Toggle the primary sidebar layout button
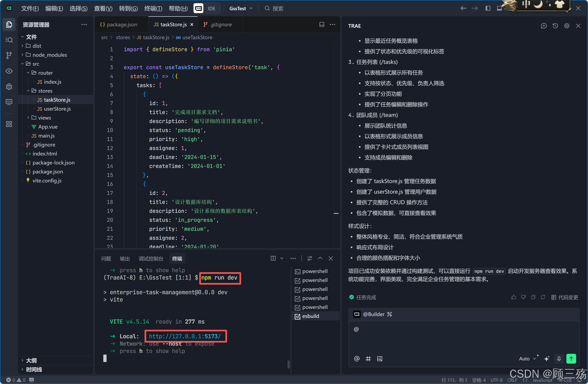The height and width of the screenshot is (384, 588). [x=488, y=8]
